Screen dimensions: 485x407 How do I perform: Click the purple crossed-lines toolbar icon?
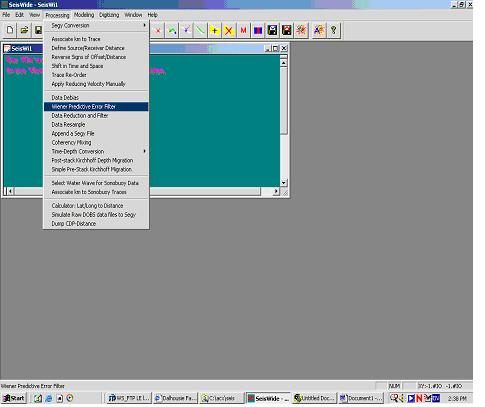pyautogui.click(x=186, y=31)
